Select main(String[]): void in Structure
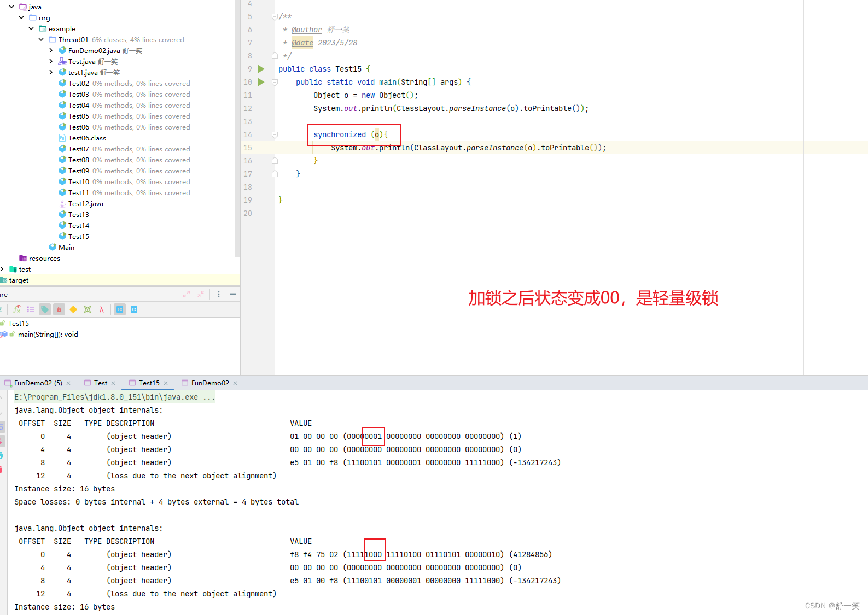This screenshot has height=615, width=868. click(x=48, y=334)
